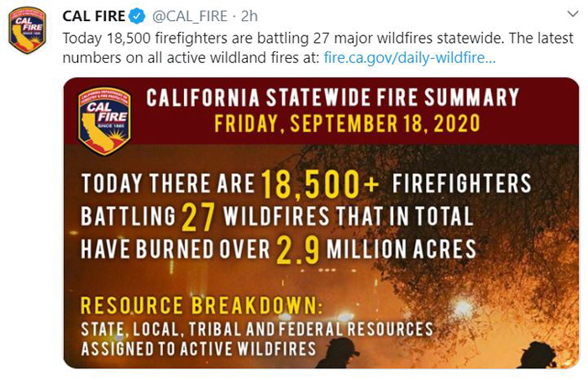Click the yellow 18,500+ firefighter figure
588x380 pixels.
point(320,184)
